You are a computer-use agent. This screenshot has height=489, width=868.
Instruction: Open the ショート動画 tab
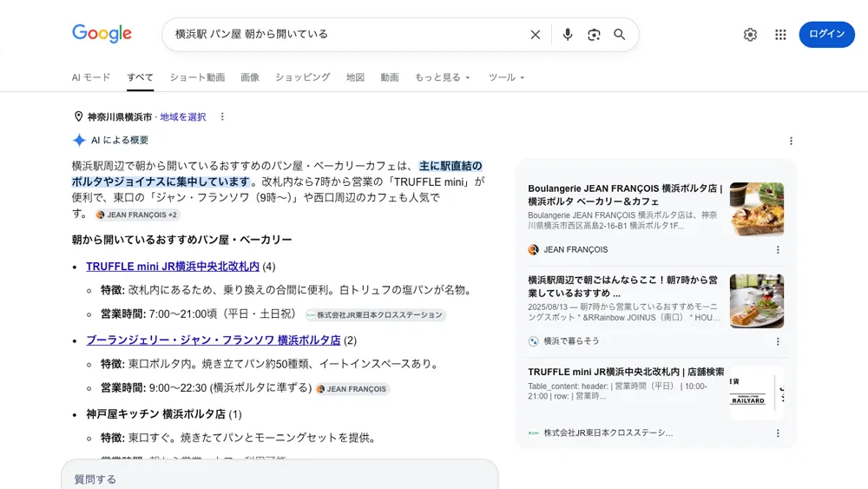click(197, 77)
